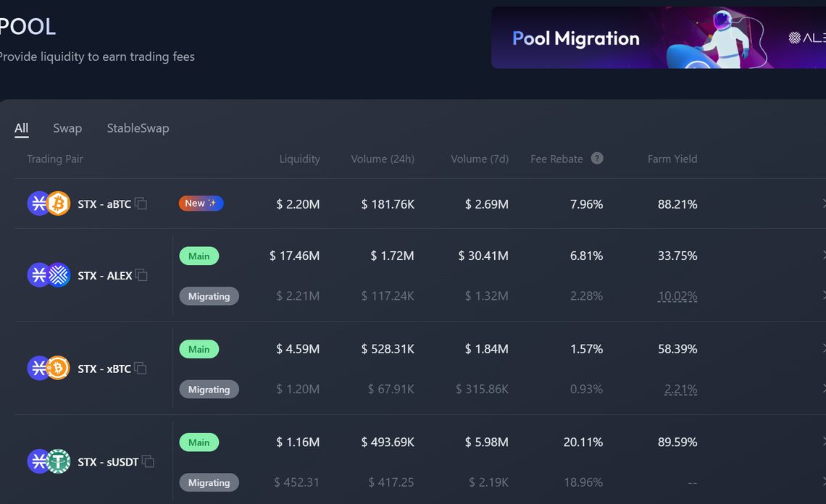Click the Farm Yield column header
Image resolution: width=826 pixels, height=504 pixels.
pyautogui.click(x=672, y=159)
